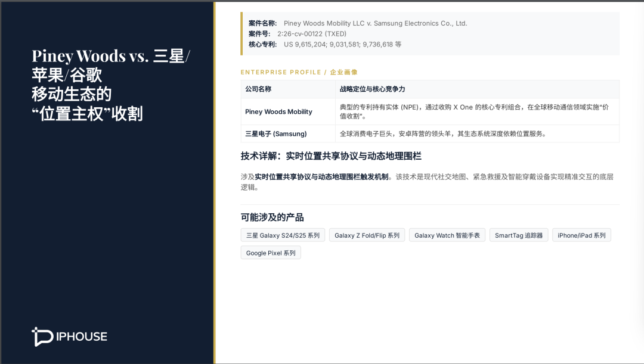This screenshot has width=644, height=364.
Task: Click the case name Piney Woods v. Samsung
Action: point(375,23)
